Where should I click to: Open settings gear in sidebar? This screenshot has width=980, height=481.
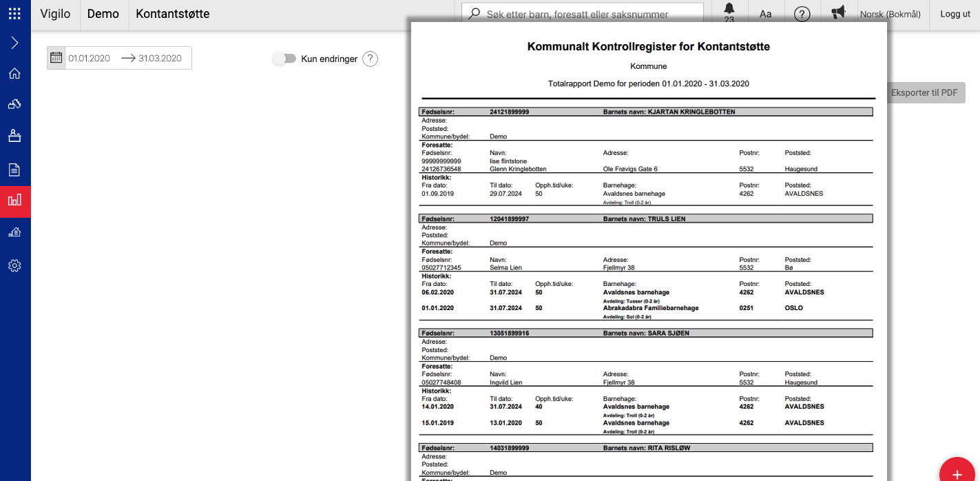tap(14, 265)
